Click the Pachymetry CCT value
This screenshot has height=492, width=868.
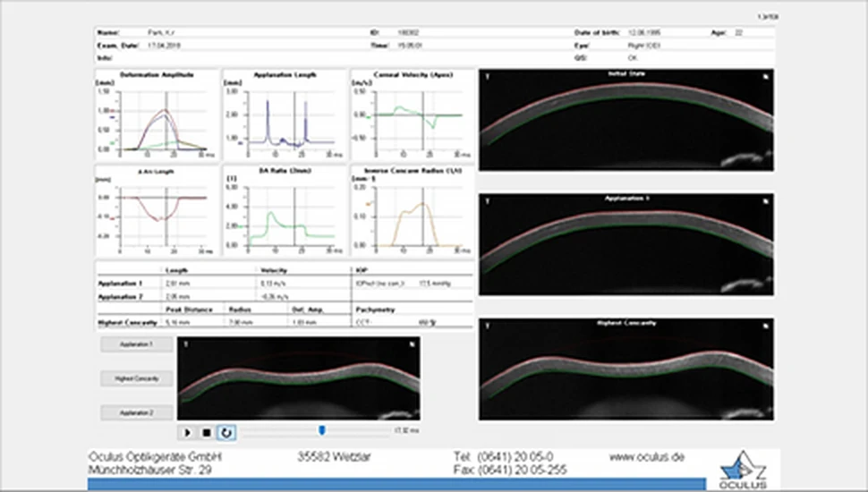(x=427, y=322)
